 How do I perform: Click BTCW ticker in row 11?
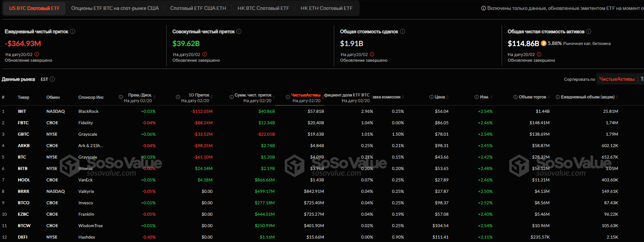click(24, 226)
